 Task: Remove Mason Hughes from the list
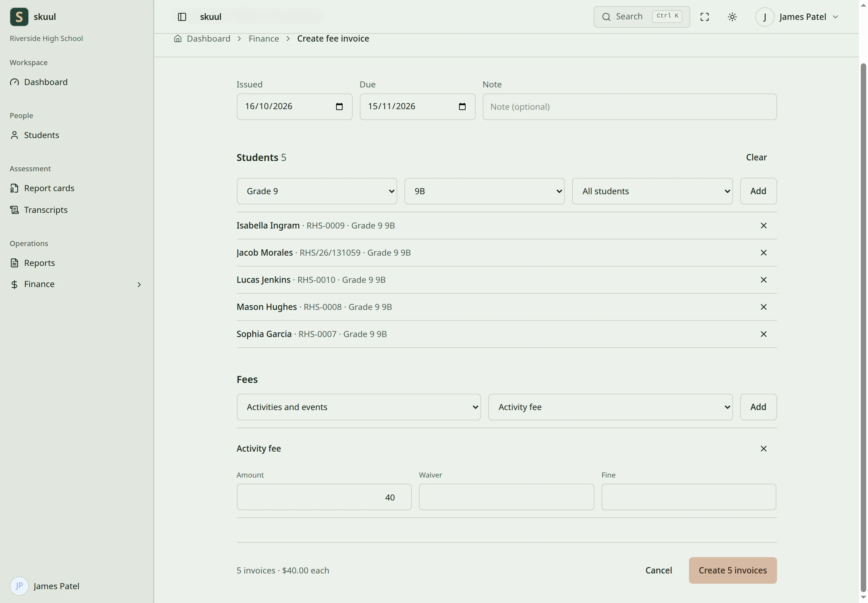(x=763, y=307)
